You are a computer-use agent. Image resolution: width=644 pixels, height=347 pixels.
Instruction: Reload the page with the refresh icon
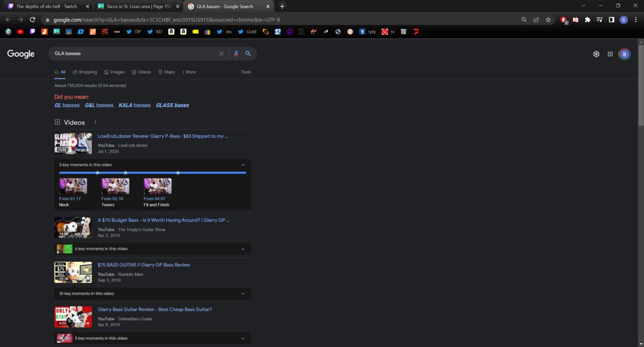pos(33,20)
